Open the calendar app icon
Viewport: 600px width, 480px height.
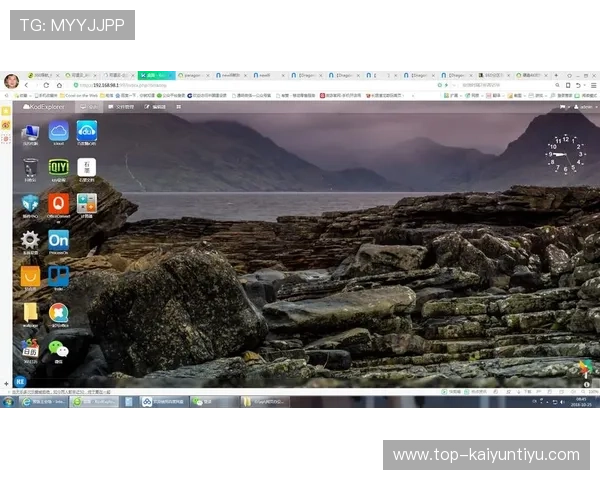pyautogui.click(x=30, y=349)
